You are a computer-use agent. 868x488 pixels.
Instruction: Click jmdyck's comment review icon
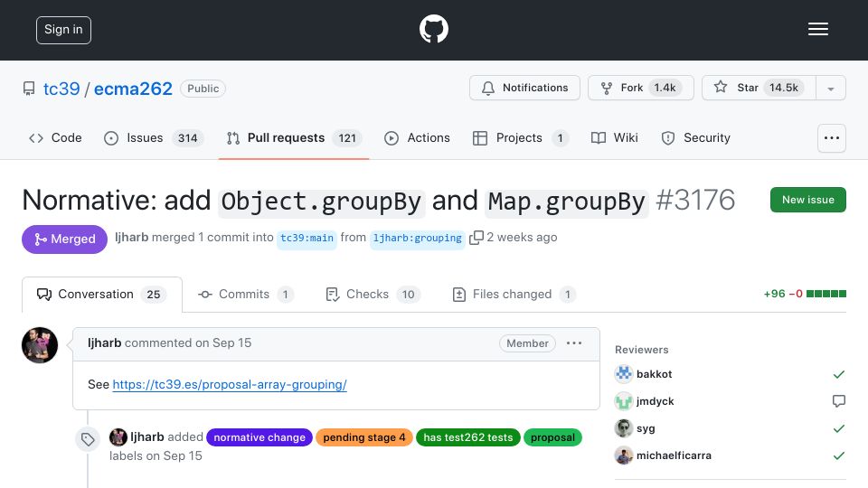pos(839,401)
